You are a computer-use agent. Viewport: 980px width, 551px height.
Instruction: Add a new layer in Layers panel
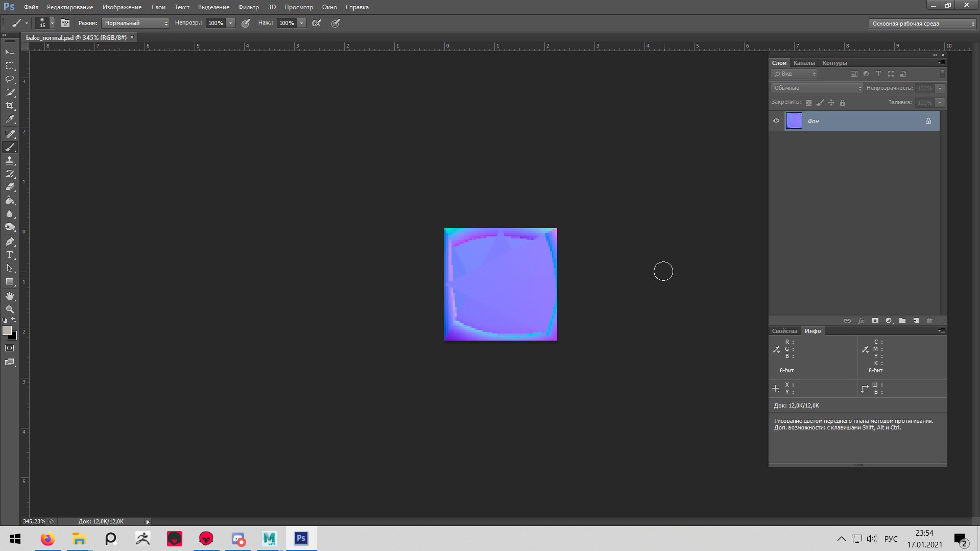click(916, 321)
